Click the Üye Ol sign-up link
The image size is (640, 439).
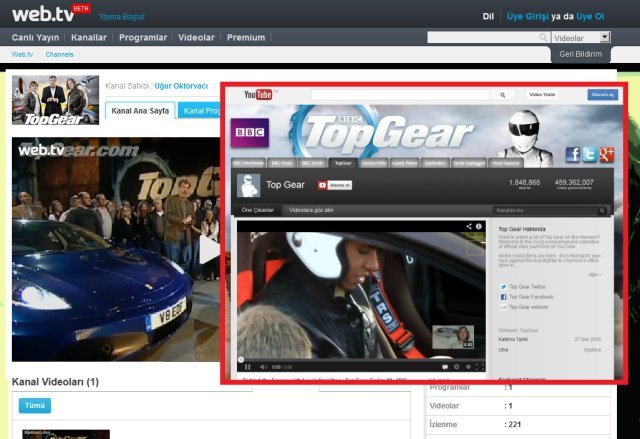(x=590, y=16)
